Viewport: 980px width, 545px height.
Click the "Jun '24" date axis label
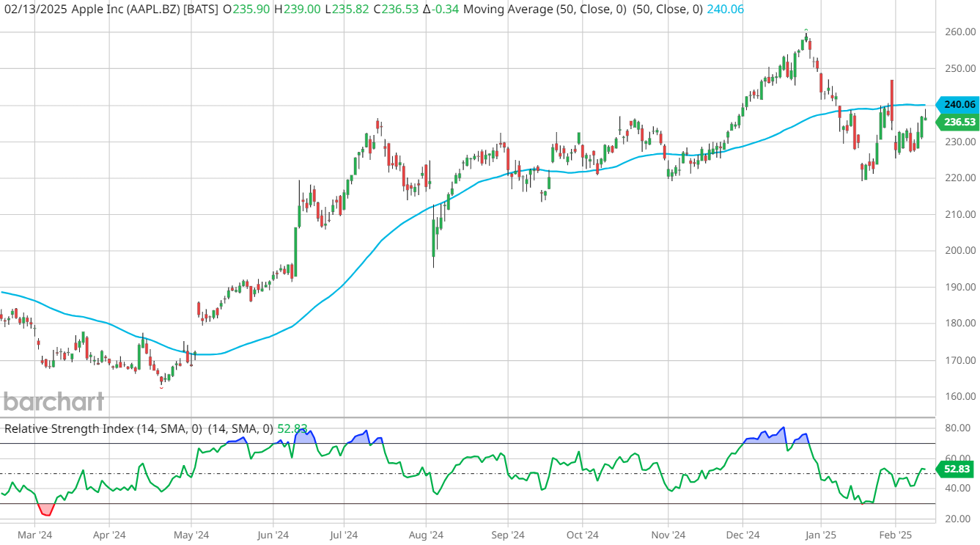(x=272, y=535)
